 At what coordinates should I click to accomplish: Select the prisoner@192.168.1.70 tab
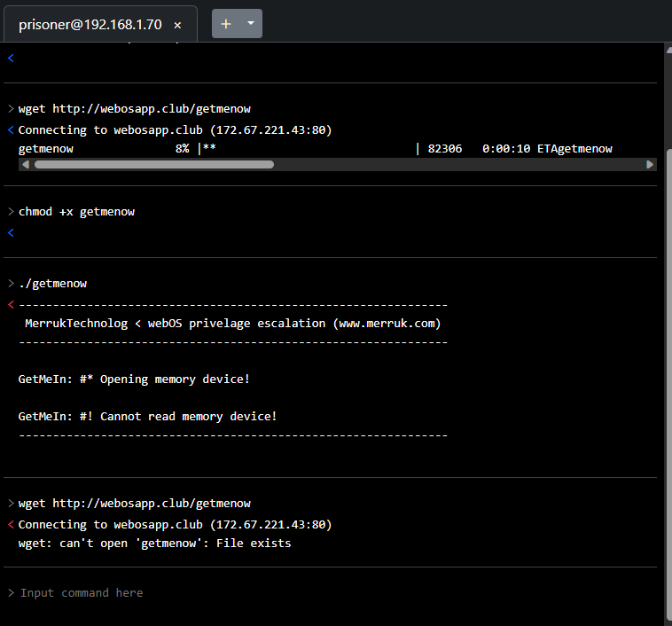89,25
